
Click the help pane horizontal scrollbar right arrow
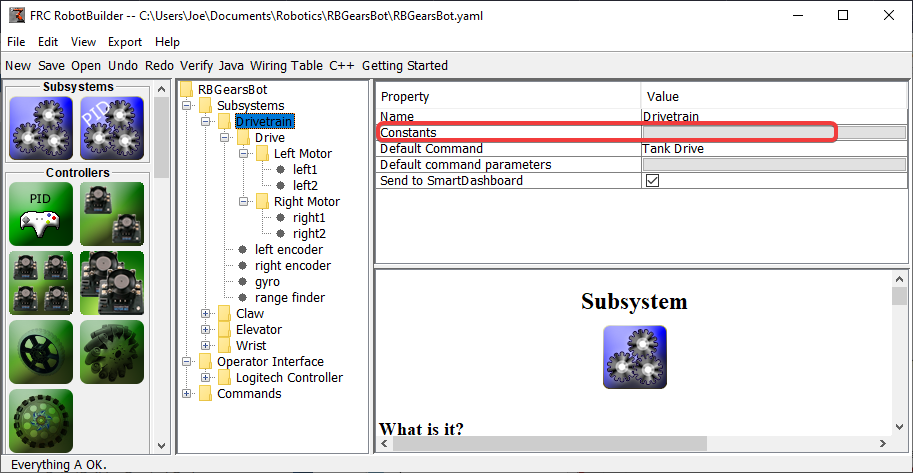[x=883, y=444]
